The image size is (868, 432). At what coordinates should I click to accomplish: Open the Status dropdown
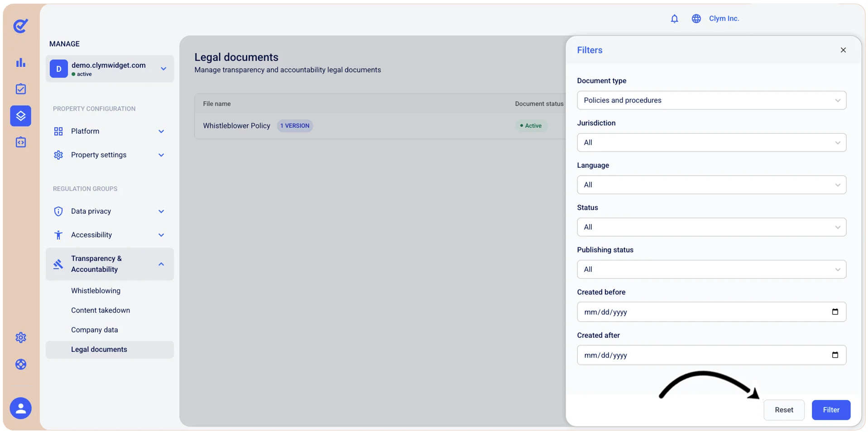(711, 227)
